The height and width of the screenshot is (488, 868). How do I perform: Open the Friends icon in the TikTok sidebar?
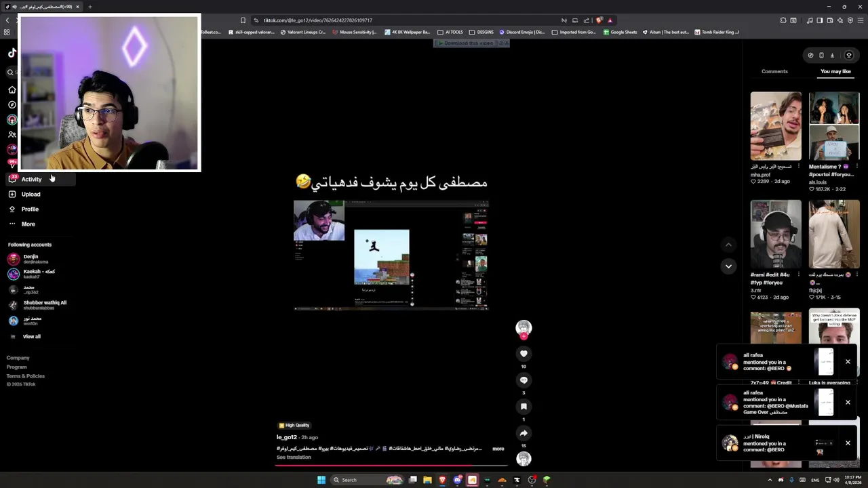click(12, 134)
